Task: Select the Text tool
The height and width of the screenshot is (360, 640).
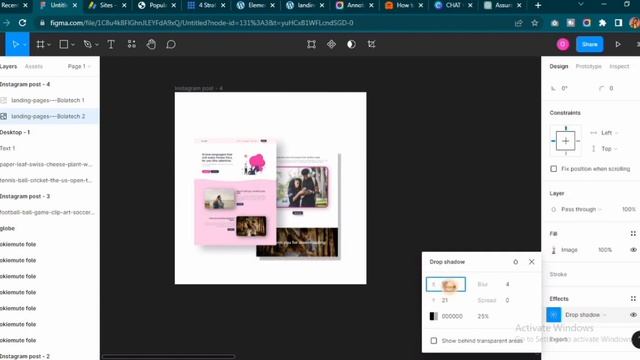Action: click(x=111, y=44)
